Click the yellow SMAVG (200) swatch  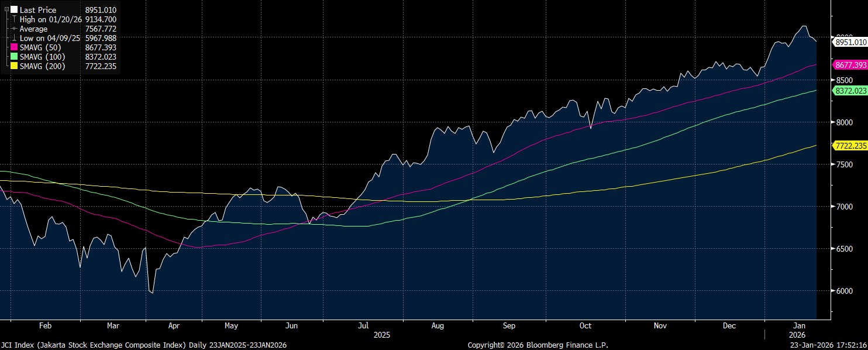click(x=14, y=66)
